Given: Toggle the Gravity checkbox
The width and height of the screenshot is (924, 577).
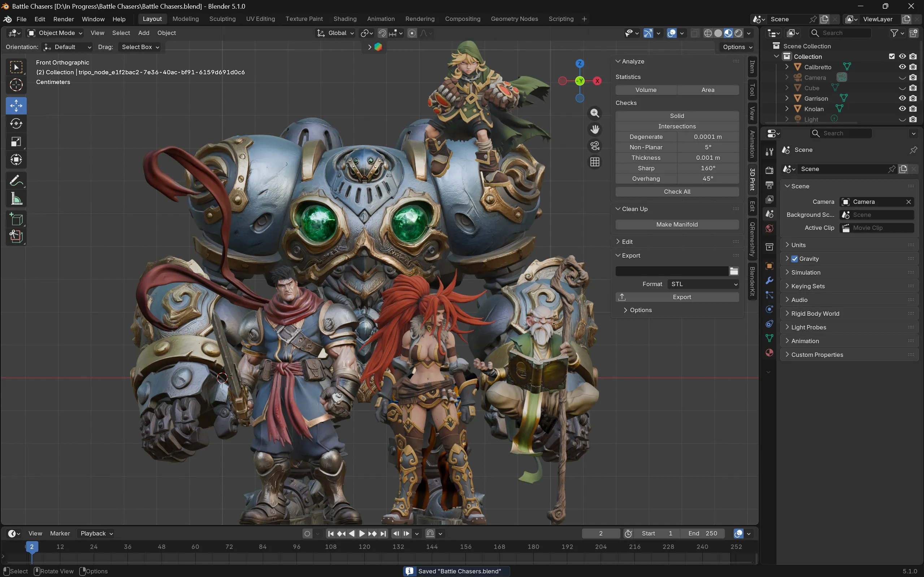Looking at the screenshot, I should pos(795,259).
